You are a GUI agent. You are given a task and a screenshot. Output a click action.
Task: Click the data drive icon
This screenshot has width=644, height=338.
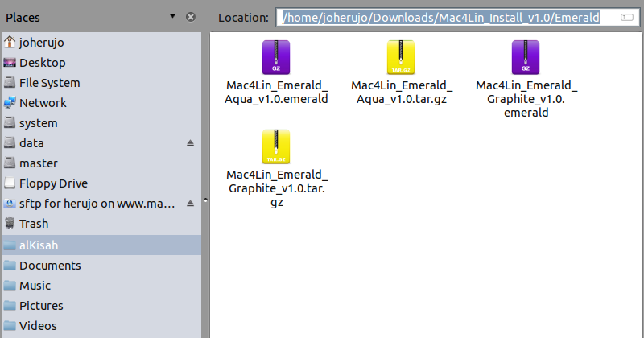point(10,143)
